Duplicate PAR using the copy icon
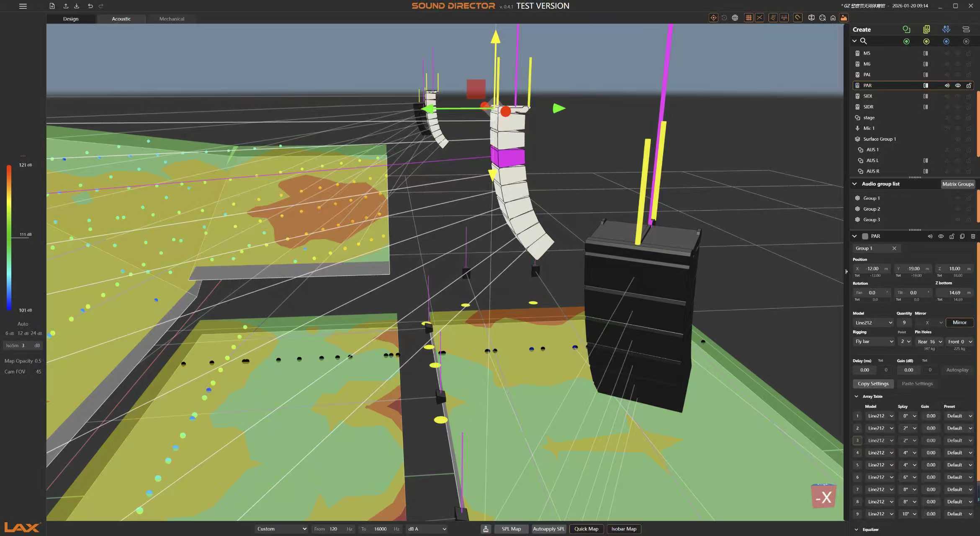The height and width of the screenshot is (536, 980). 962,236
